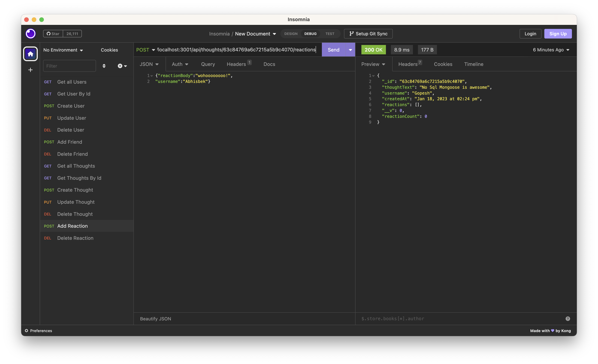Viewport: 598px width, 364px height.
Task: Switch to DEBUG mode
Action: 310,34
